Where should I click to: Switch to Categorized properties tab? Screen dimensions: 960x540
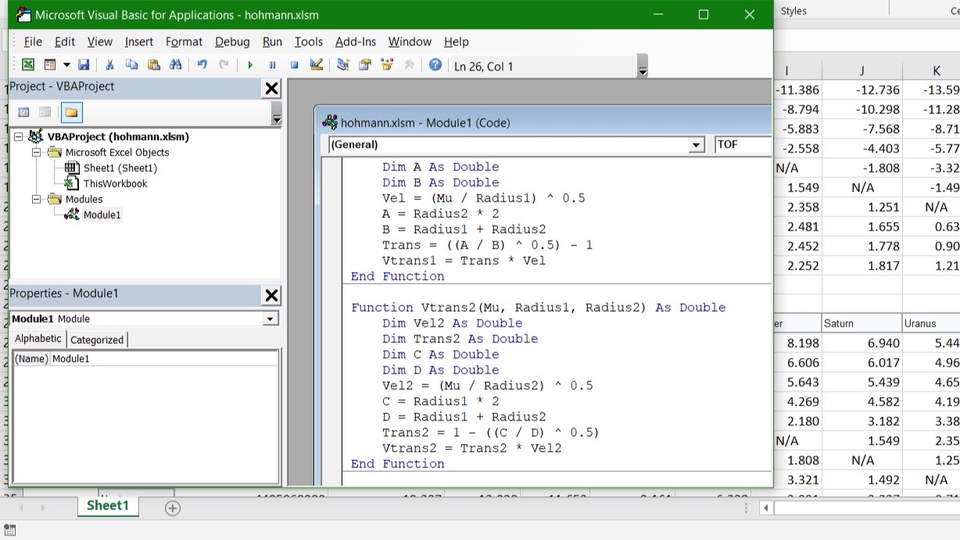point(97,340)
